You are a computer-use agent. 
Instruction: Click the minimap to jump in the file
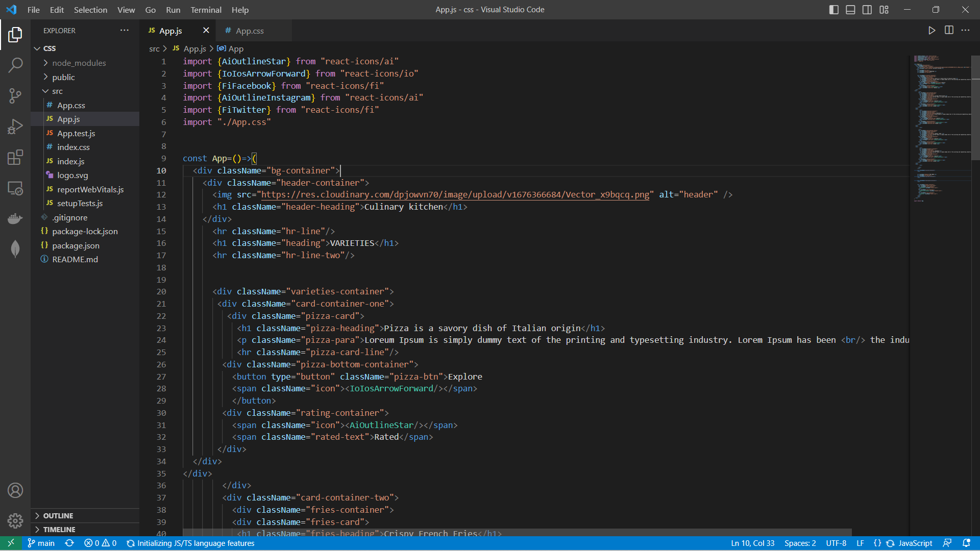[x=942, y=128]
